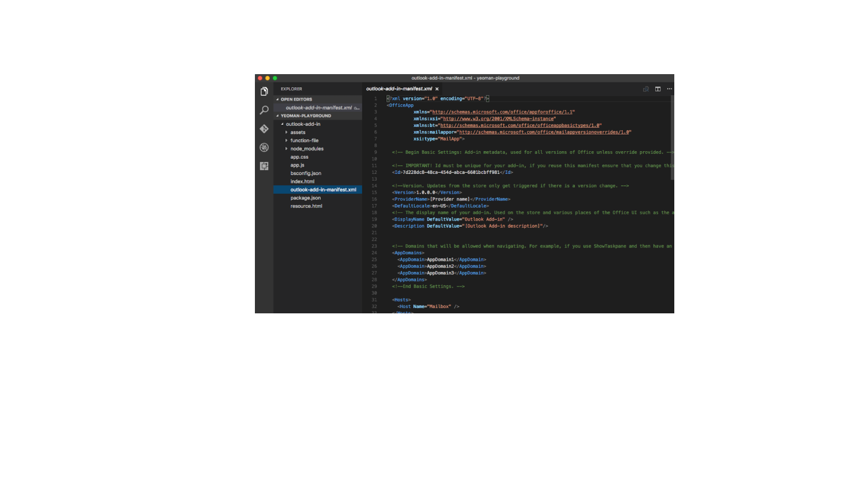Open the Source Control git icon
The height and width of the screenshot is (479, 868).
click(264, 129)
